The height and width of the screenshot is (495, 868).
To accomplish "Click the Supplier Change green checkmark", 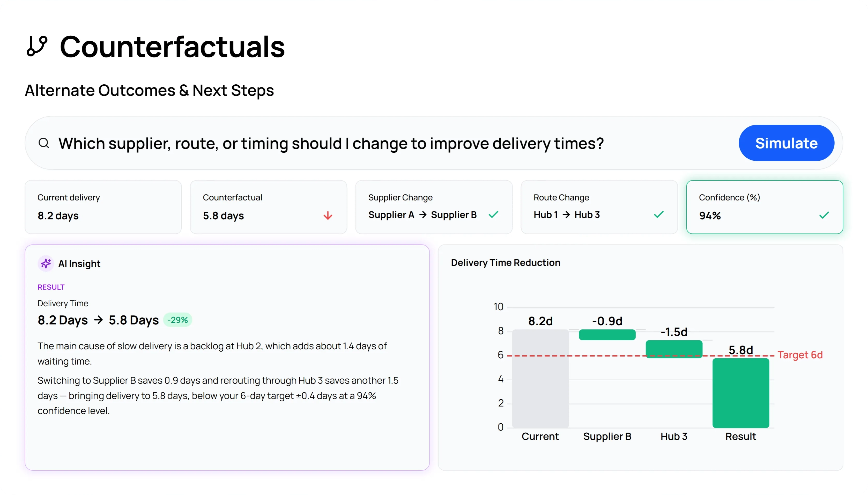I will [493, 215].
